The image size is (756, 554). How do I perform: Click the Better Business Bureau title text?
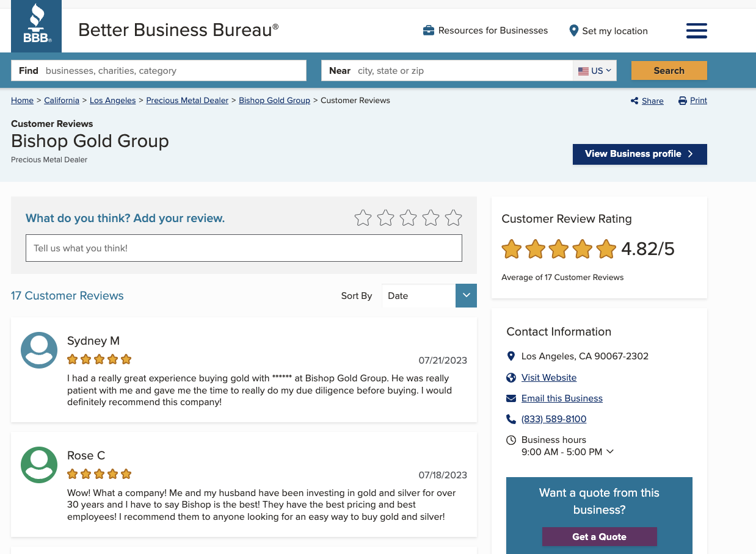[x=178, y=29]
